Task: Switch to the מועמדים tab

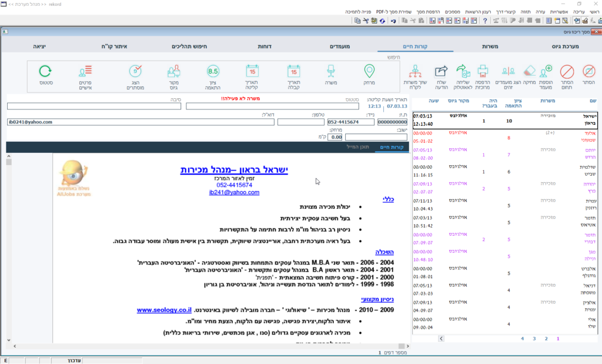Action: pyautogui.click(x=340, y=46)
